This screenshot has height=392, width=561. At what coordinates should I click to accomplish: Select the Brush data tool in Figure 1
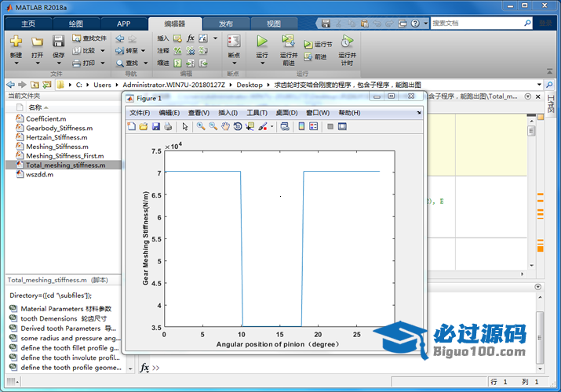click(x=263, y=126)
